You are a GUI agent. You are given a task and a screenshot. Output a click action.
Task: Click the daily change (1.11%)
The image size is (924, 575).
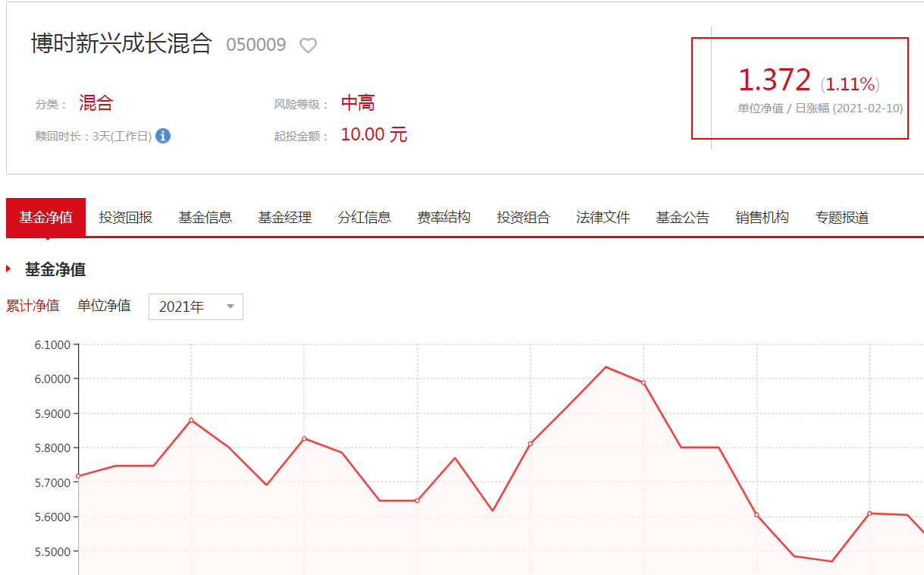[x=850, y=84]
